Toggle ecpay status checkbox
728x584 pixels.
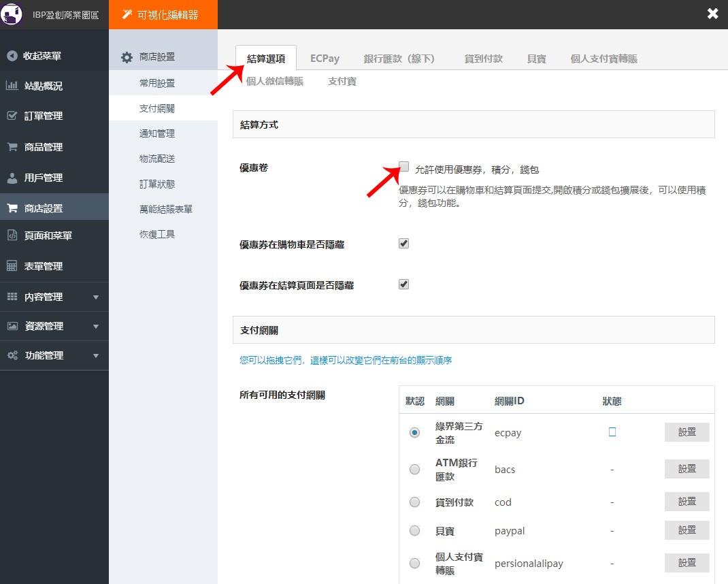coord(612,432)
